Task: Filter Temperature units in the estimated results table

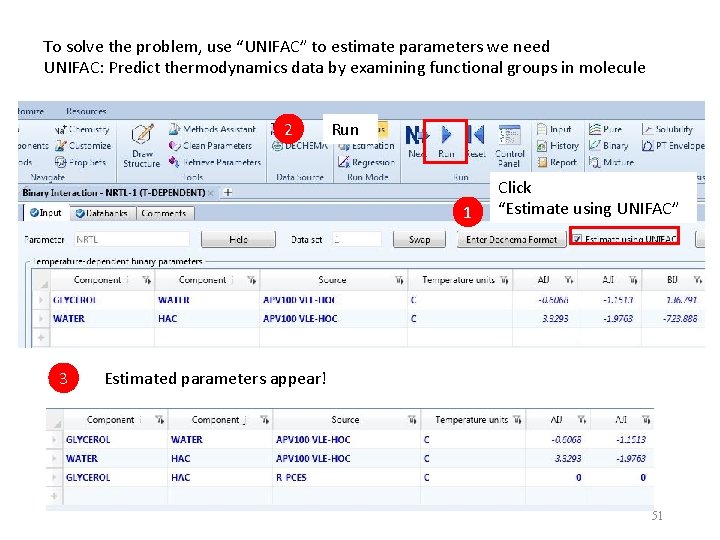Action: click(517, 420)
